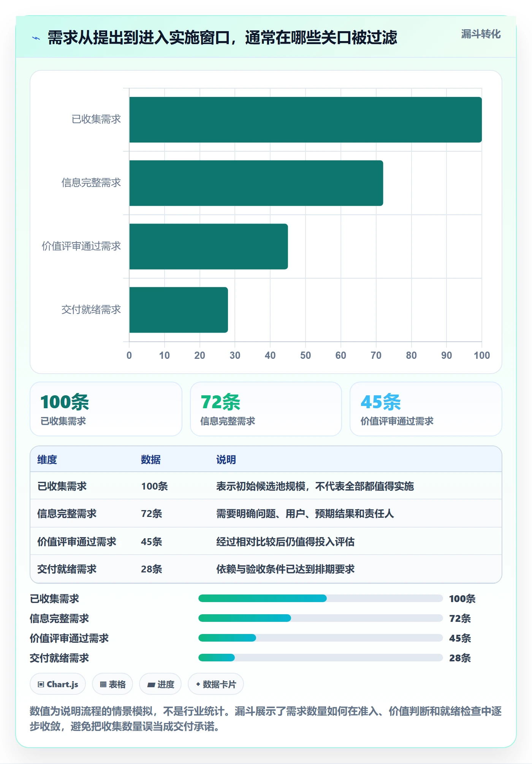Open the 72条 信息完整需求 stat card

266,409
